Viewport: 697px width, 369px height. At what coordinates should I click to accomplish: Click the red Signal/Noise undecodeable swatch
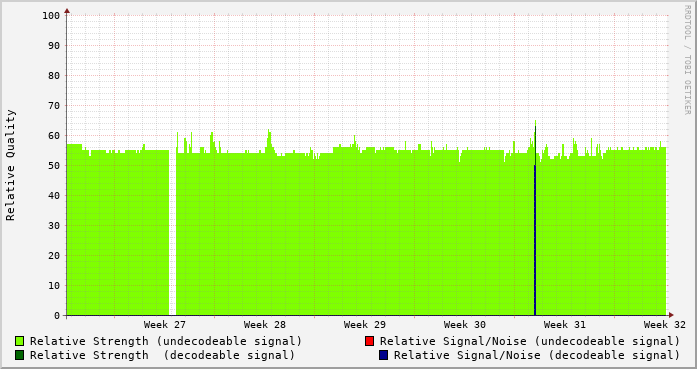(x=369, y=341)
